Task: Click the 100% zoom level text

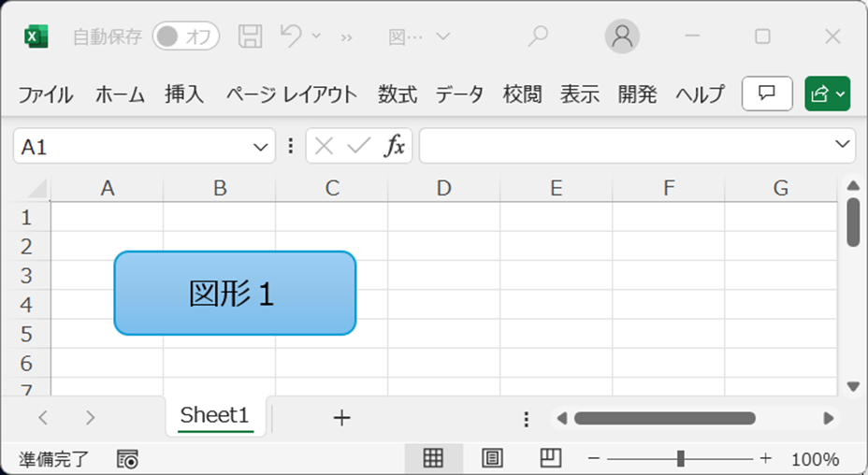Action: pyautogui.click(x=815, y=459)
